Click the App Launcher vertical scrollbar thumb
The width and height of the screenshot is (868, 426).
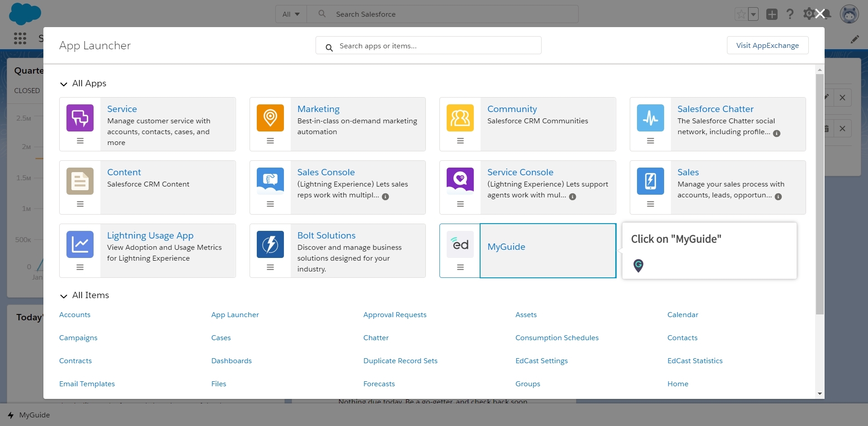click(x=820, y=194)
